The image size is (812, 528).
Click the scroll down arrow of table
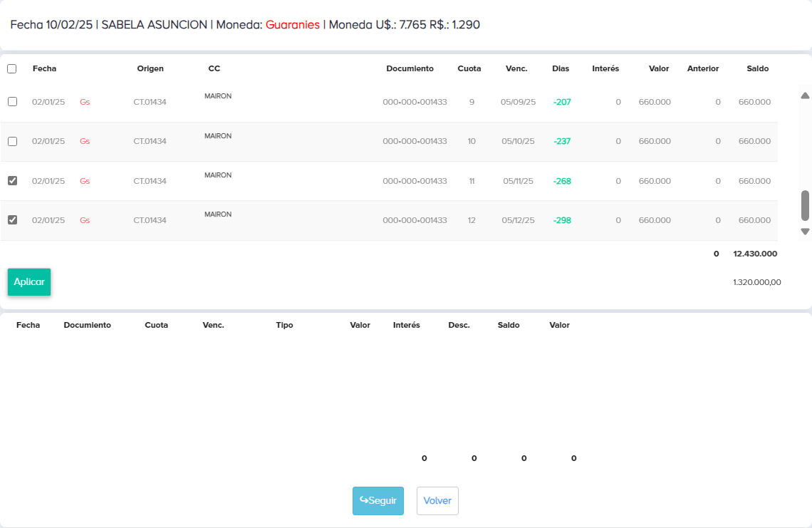point(805,232)
